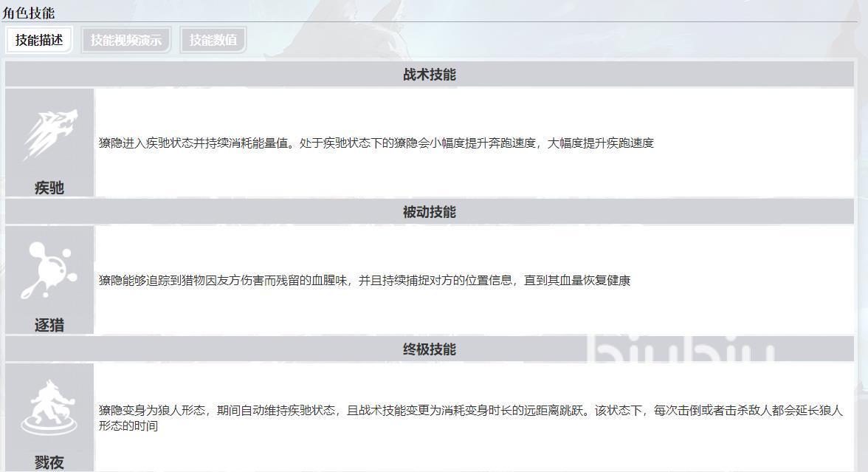The image size is (868, 472).
Task: Open the 技能视频演示 tab
Action: pyautogui.click(x=125, y=40)
